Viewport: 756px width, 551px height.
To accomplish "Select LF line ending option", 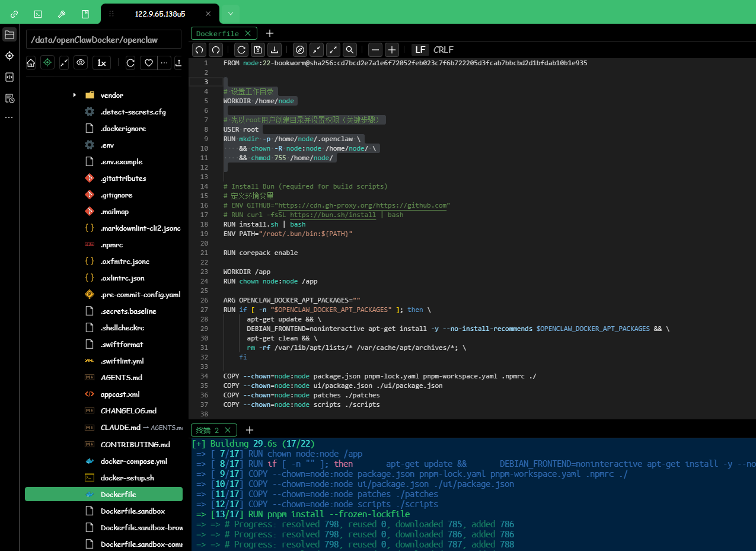I will 420,50.
